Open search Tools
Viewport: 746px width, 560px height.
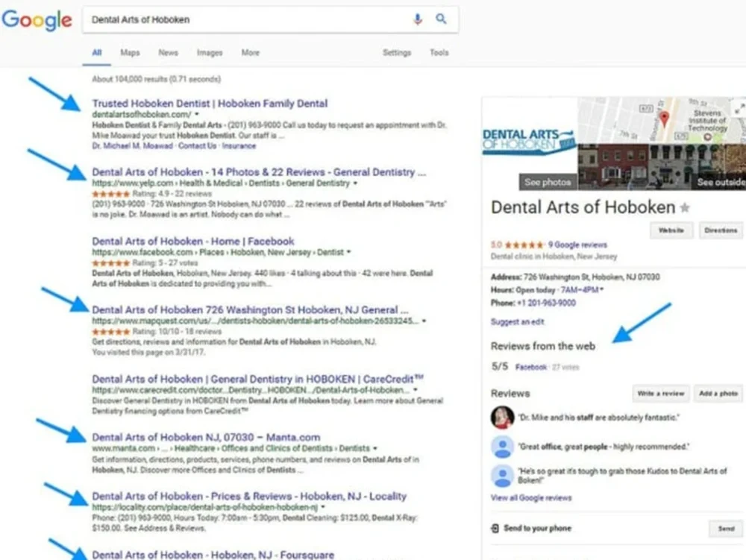439,53
